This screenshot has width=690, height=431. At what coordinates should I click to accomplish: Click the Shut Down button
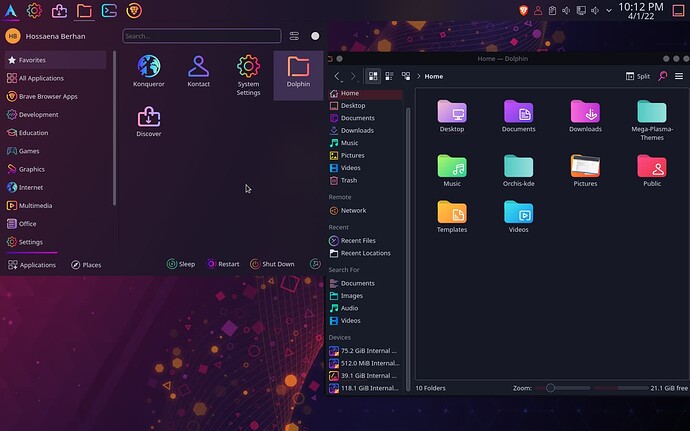[272, 264]
